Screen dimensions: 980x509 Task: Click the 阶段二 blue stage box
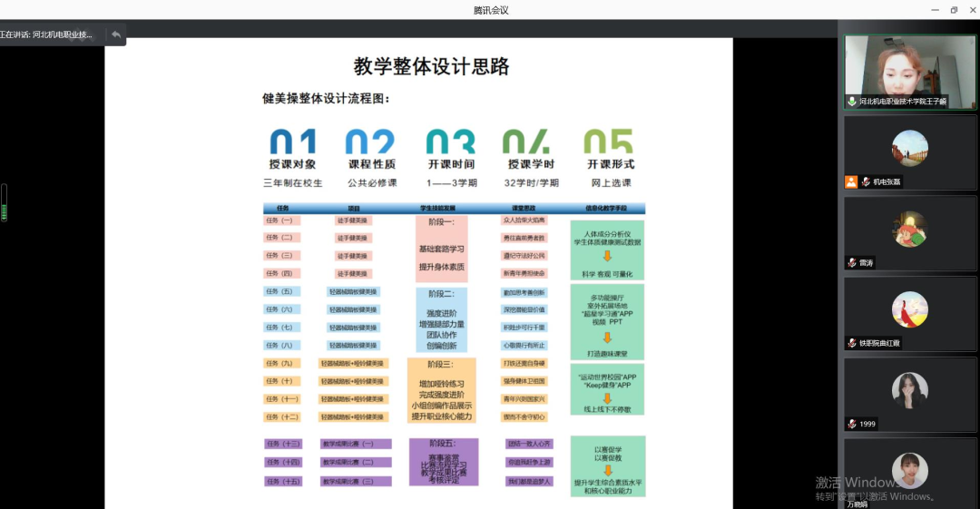pyautogui.click(x=441, y=319)
